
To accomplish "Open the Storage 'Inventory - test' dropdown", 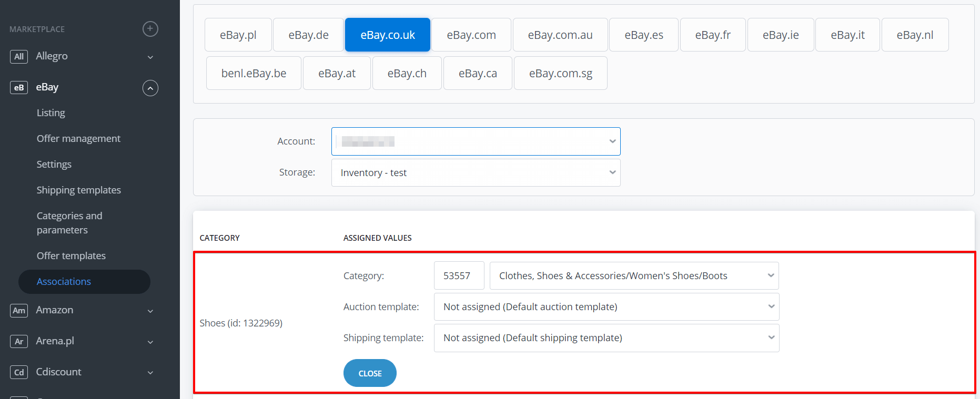I will coord(476,173).
